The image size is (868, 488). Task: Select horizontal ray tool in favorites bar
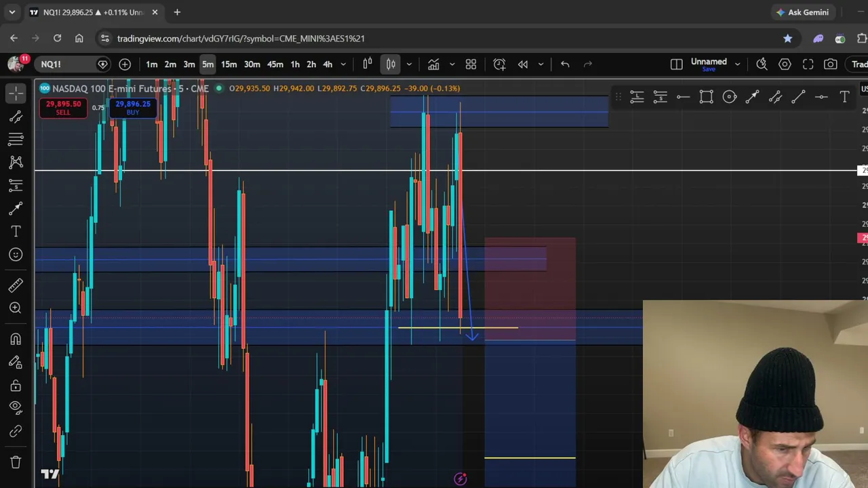[683, 98]
